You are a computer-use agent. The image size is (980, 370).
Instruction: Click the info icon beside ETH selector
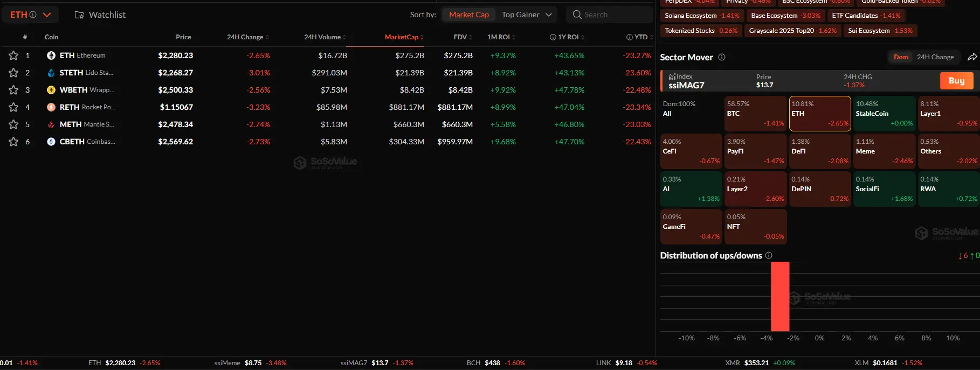coord(33,15)
